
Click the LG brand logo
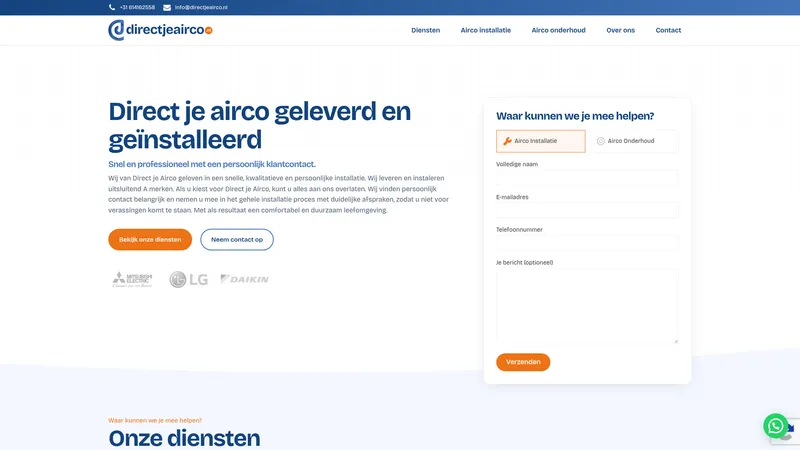coord(188,280)
